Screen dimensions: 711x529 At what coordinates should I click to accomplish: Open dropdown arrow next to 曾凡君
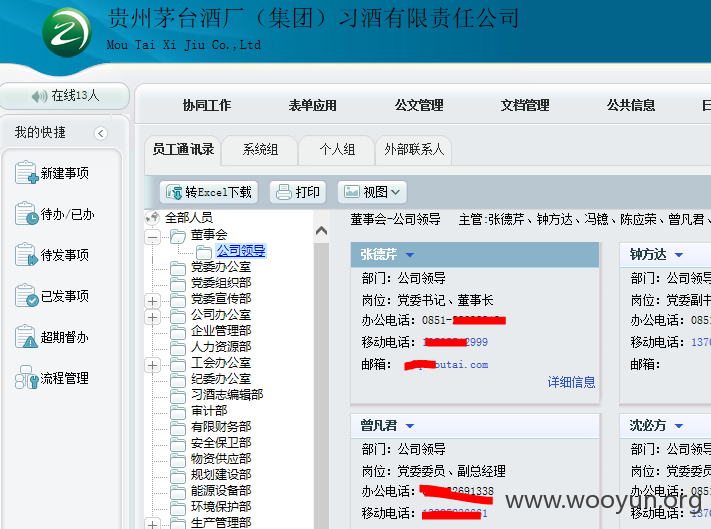point(409,426)
